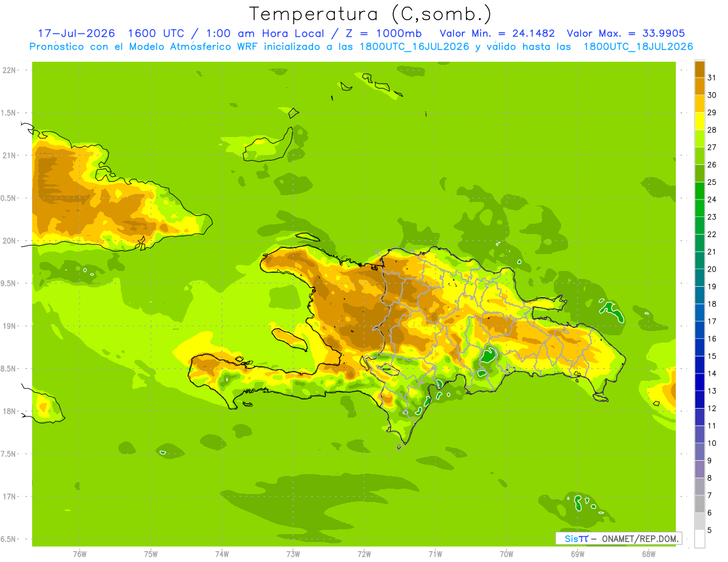Select initialization stamp '1800UTC_16JUL2026'
This screenshot has width=728, height=562.
(x=414, y=47)
